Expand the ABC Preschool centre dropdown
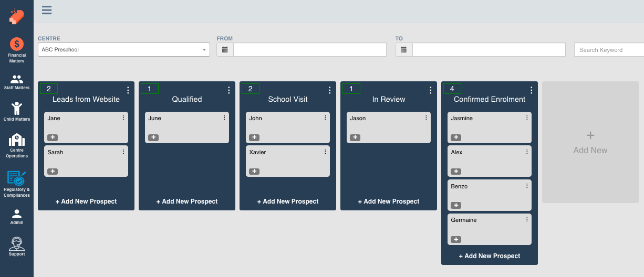Viewport: 644px width, 277px height. (124, 50)
